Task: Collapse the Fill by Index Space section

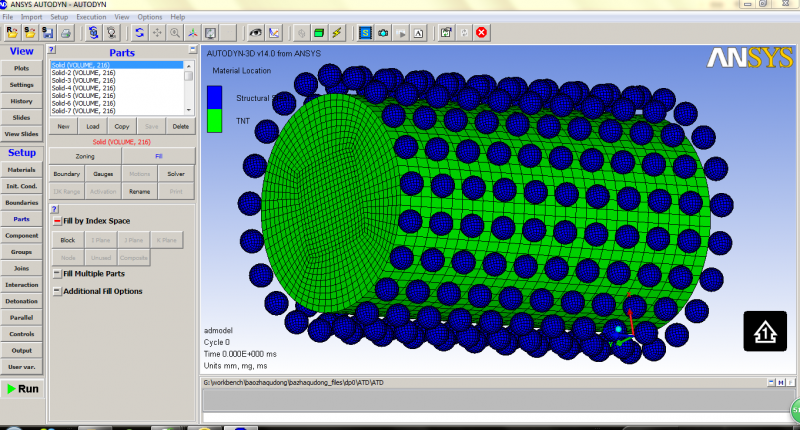Action: pos(57,221)
